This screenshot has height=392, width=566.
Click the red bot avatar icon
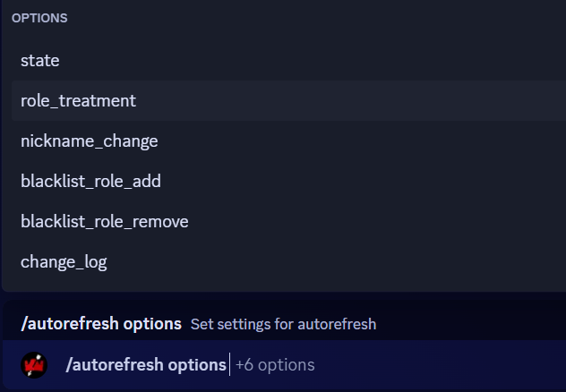pos(34,365)
